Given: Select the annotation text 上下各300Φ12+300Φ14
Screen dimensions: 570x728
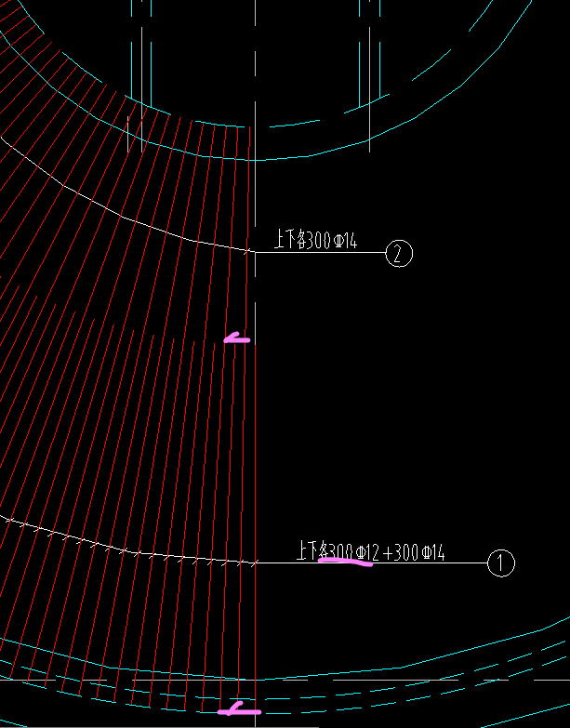Looking at the screenshot, I should point(371,551).
